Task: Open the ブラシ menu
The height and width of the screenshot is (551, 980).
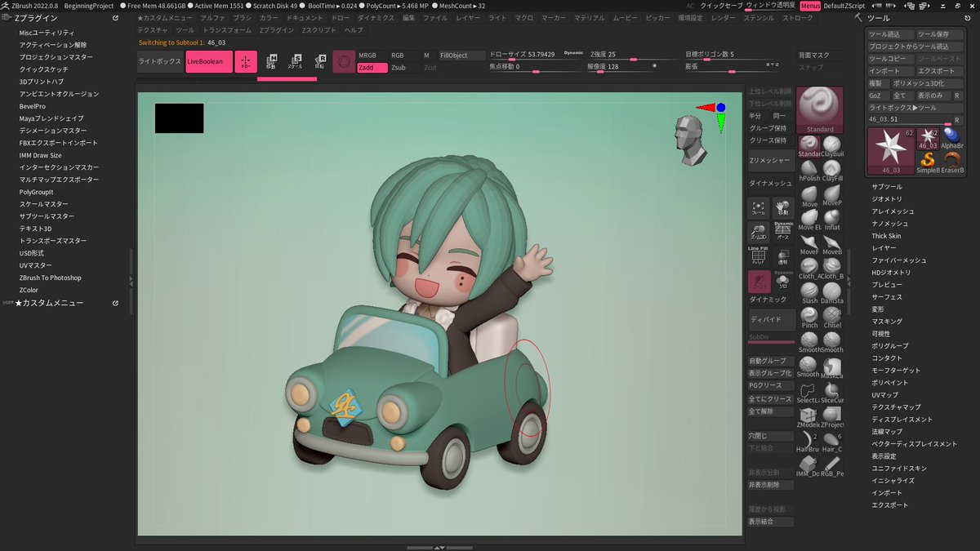Action: pyautogui.click(x=243, y=17)
